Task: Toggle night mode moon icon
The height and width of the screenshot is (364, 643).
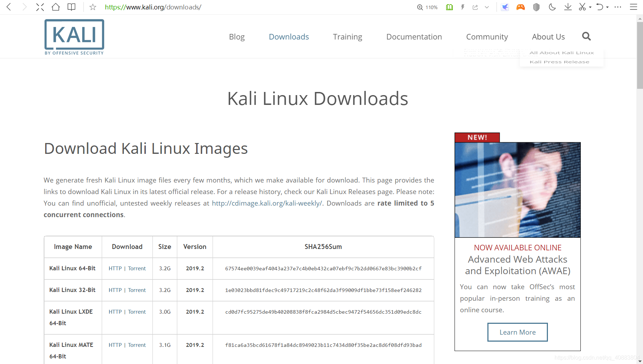Action: [552, 7]
